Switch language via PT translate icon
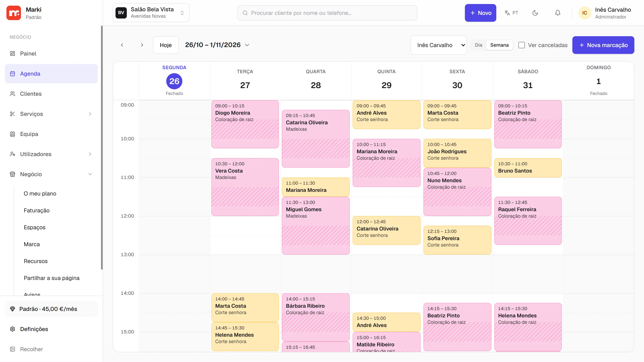This screenshot has width=644, height=362. pos(512,13)
